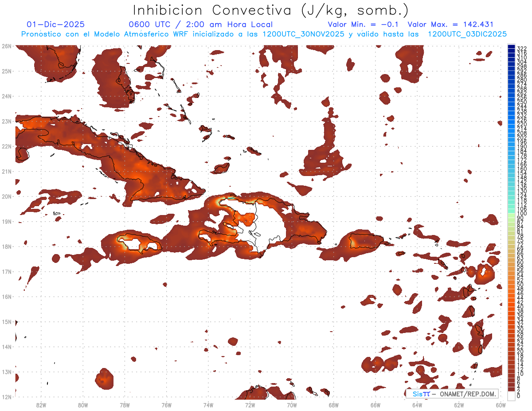
Task: Click the 13N latitude axis label
Action: [6, 372]
